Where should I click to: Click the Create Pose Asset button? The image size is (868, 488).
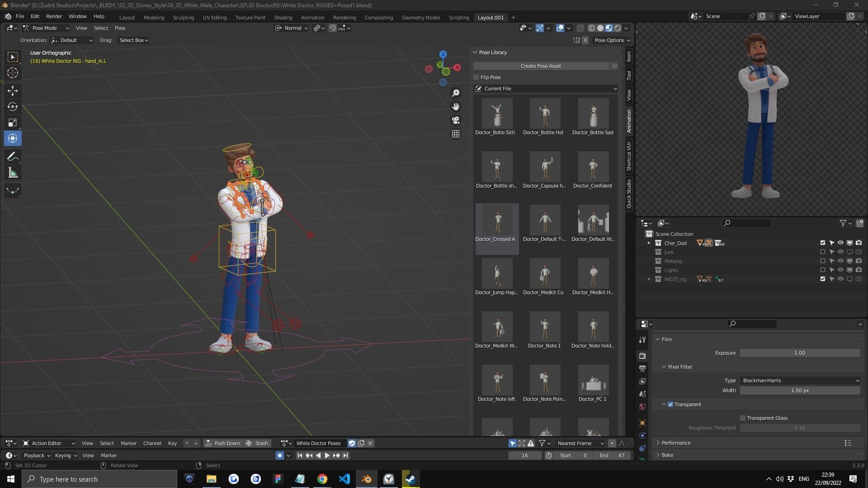[541, 66]
